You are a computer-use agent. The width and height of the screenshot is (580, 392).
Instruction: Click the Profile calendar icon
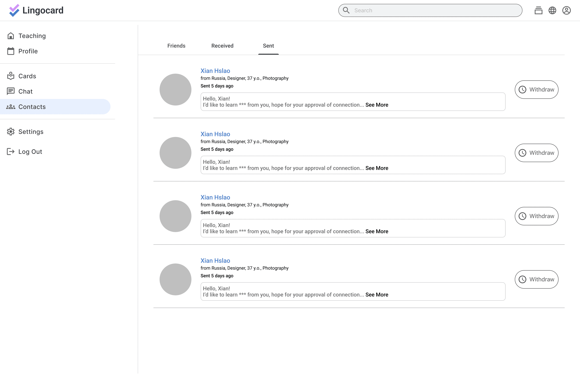[x=11, y=51]
